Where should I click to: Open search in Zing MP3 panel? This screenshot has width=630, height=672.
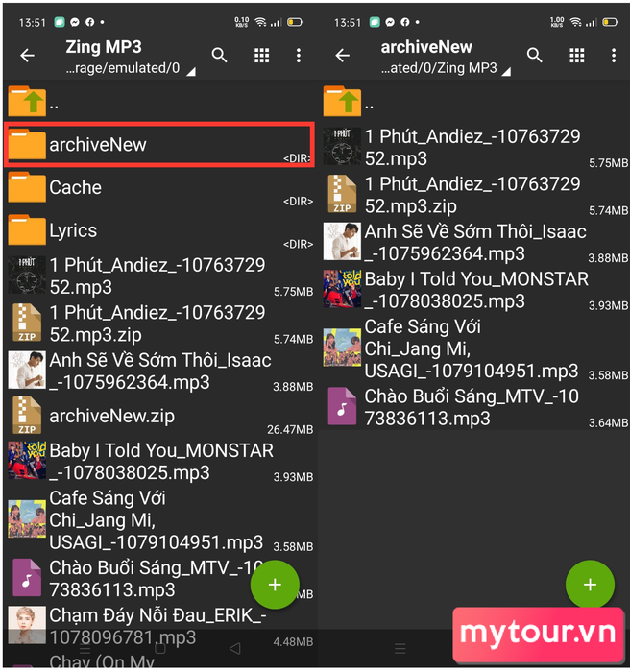pos(219,56)
